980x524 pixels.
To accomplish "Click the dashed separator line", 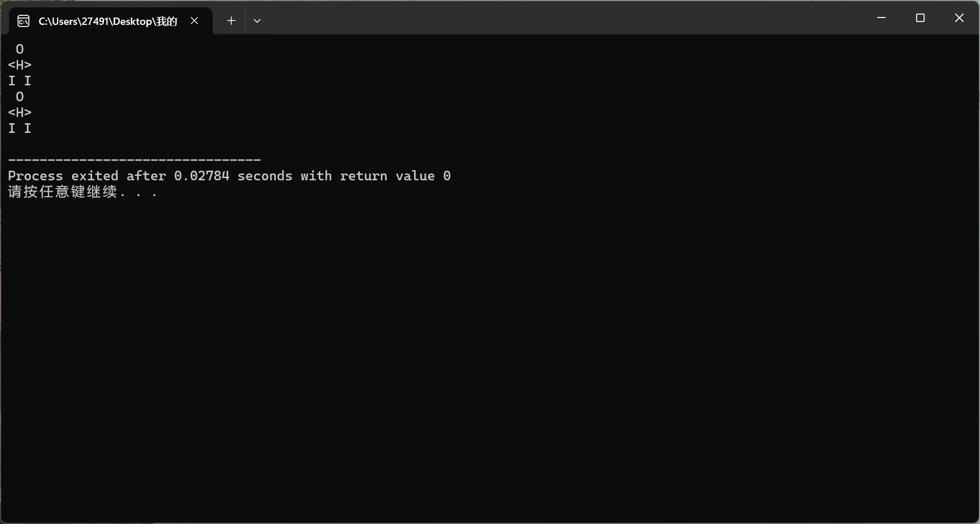I will pos(135,160).
